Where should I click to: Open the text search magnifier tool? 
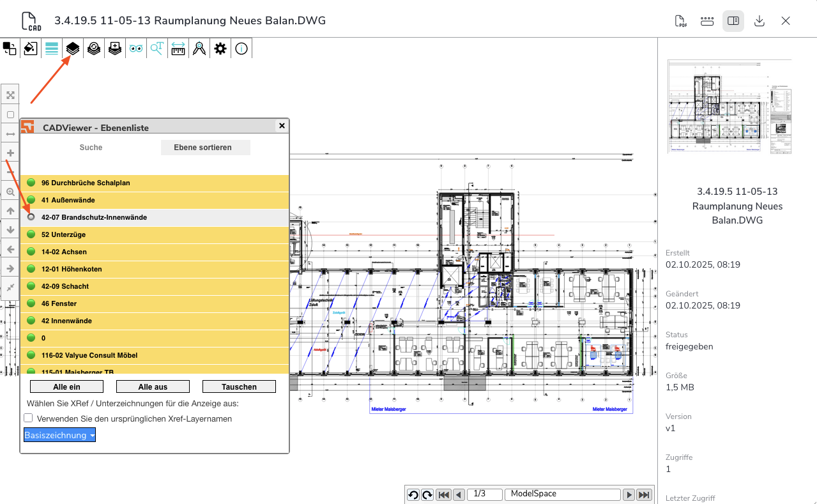pyautogui.click(x=157, y=49)
